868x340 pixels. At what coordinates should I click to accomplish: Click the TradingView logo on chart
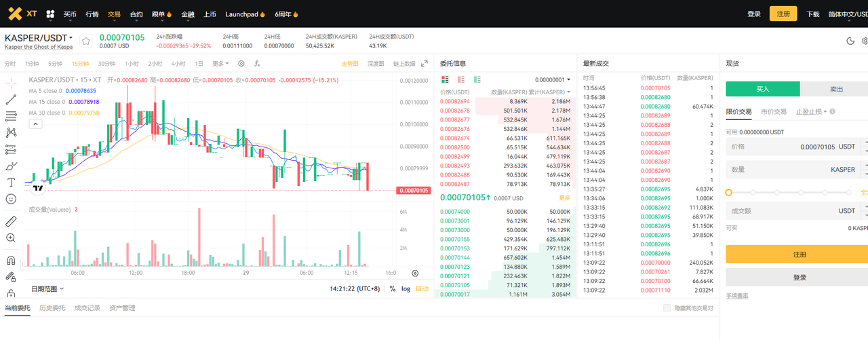click(x=38, y=188)
